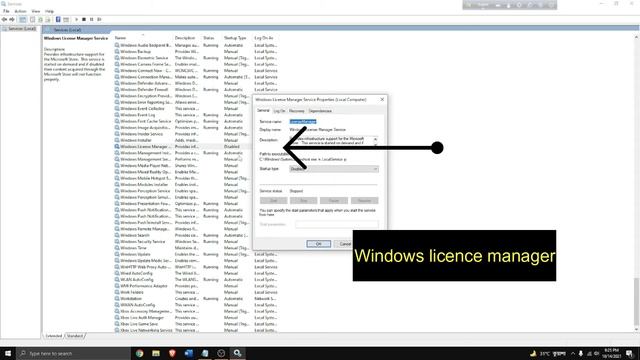Click the Start Service play icon in toolbar
The width and height of the screenshot is (640, 360).
pos(76,19)
